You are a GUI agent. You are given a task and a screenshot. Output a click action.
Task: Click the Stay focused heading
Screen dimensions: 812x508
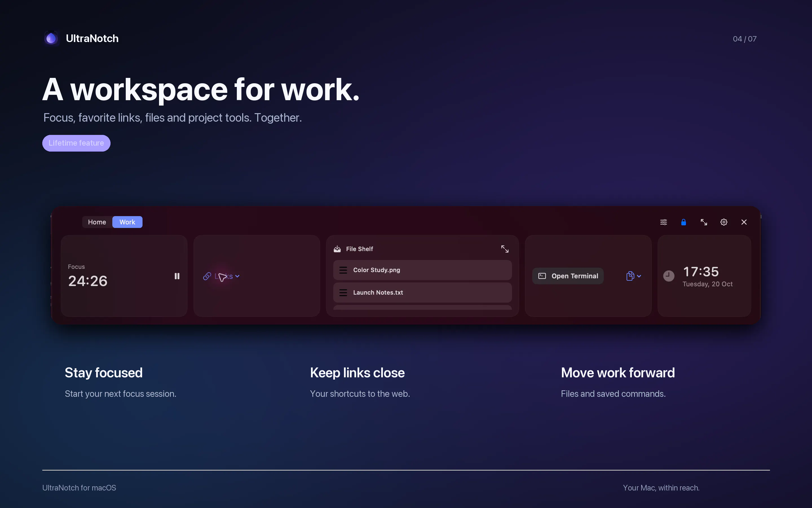104,373
